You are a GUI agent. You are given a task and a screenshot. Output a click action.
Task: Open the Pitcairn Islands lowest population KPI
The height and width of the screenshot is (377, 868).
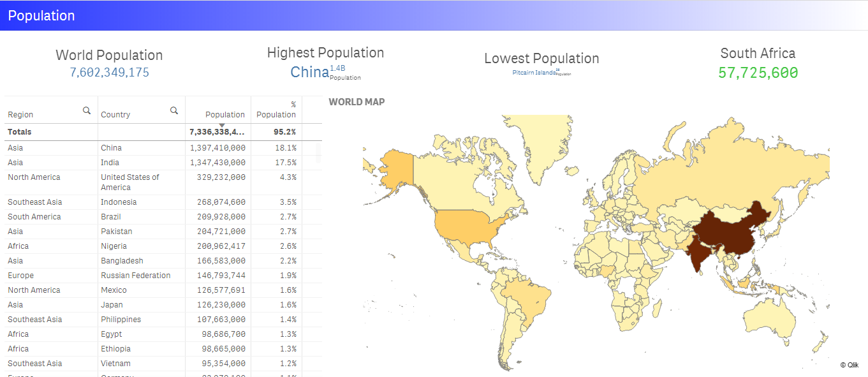[x=534, y=73]
